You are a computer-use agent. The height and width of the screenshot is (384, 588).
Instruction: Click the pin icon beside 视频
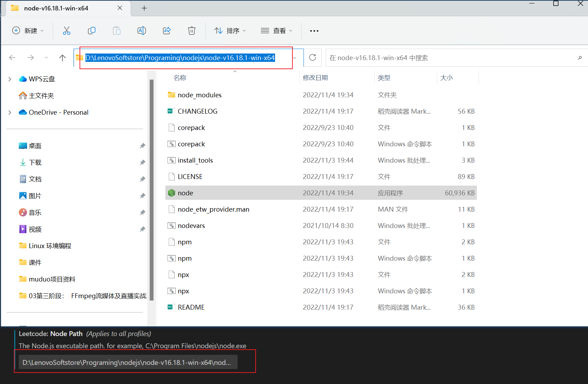point(142,229)
